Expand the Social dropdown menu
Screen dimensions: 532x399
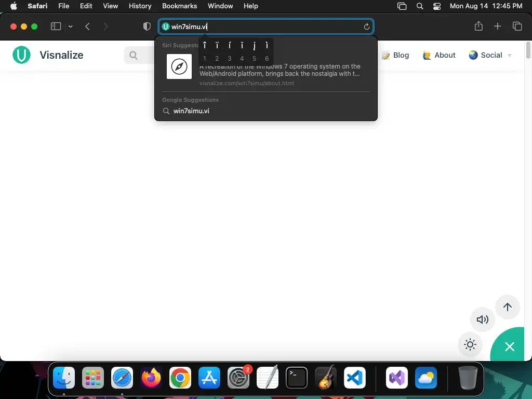[490, 55]
